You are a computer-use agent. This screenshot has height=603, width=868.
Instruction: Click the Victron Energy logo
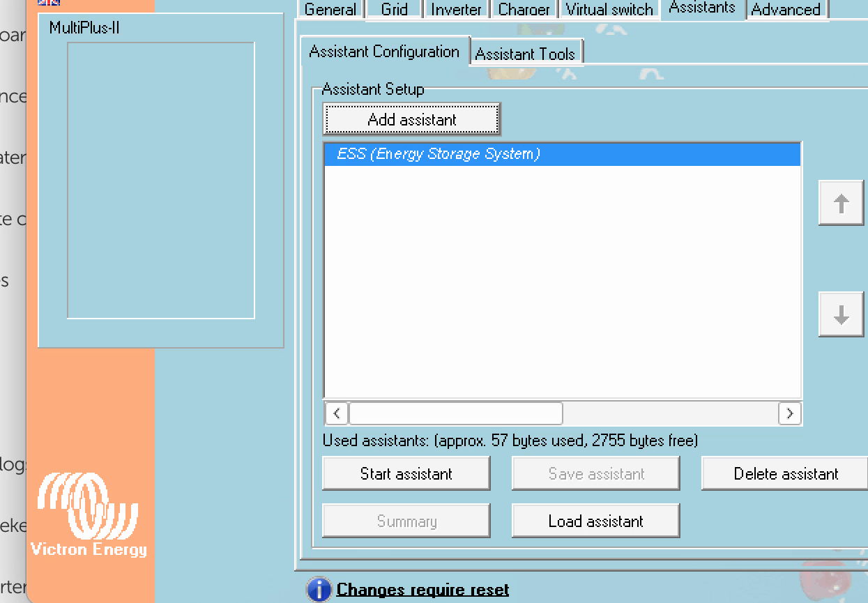tap(89, 514)
